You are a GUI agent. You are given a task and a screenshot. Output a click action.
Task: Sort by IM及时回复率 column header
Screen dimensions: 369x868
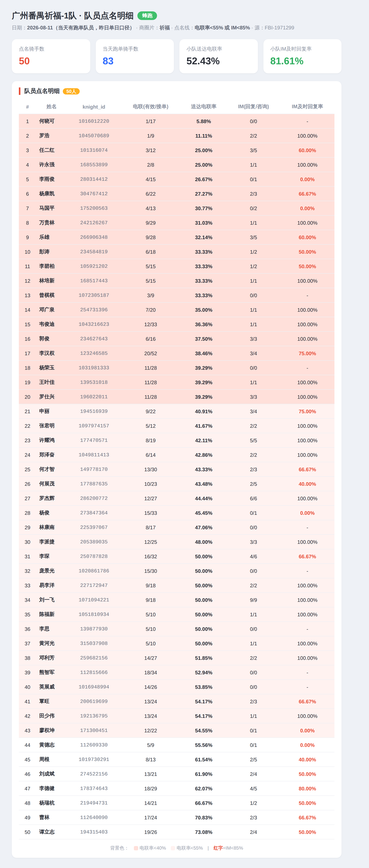307,106
